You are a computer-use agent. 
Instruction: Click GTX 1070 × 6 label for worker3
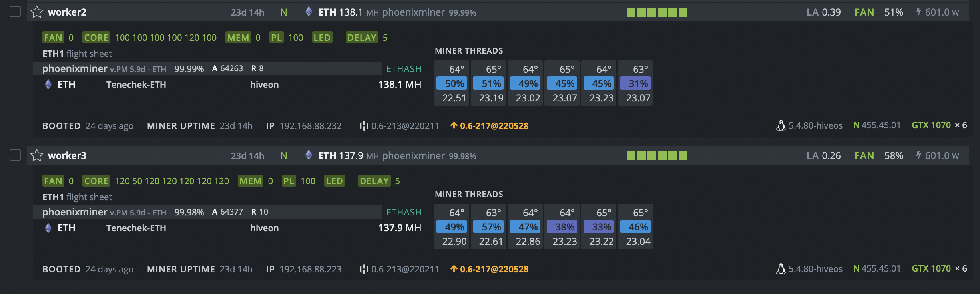[x=939, y=268]
